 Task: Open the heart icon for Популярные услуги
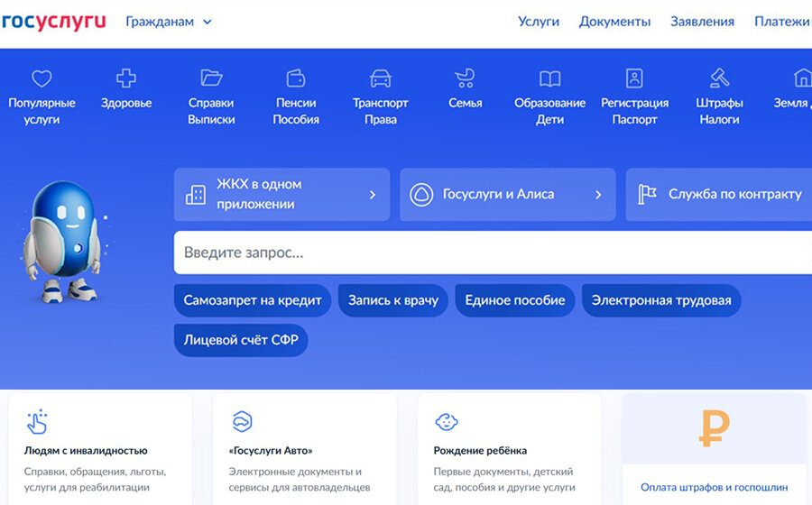42,78
